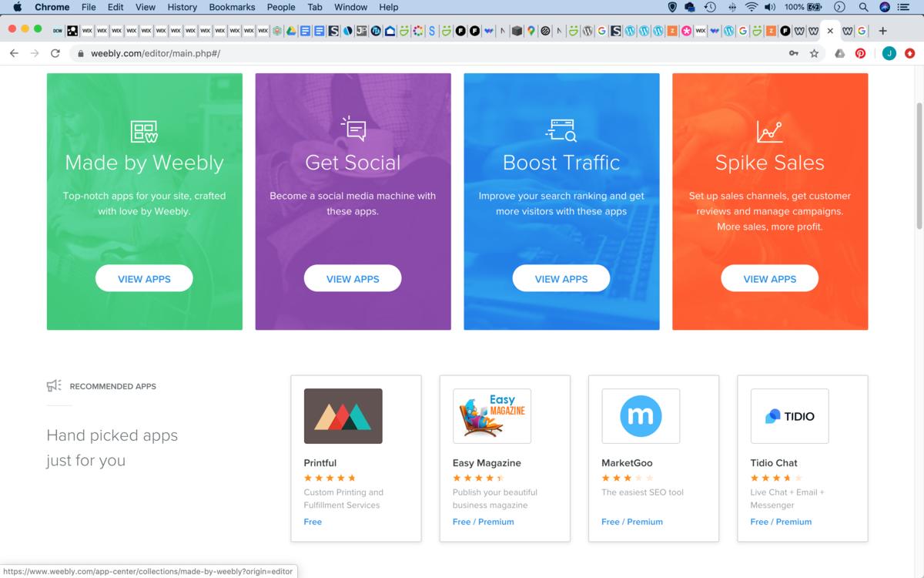924x578 pixels.
Task: Switch to the DCW browser tab
Action: click(58, 31)
